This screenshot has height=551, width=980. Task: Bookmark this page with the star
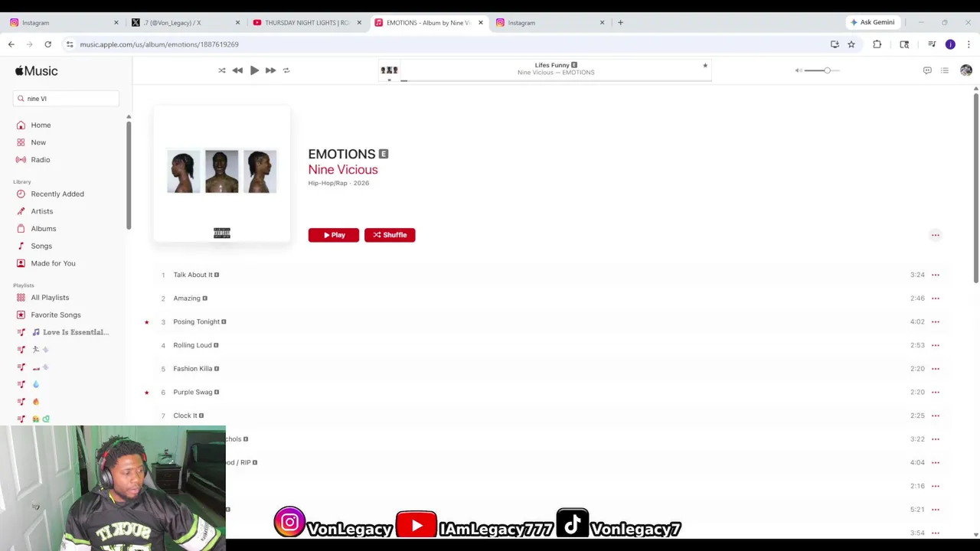tap(851, 44)
